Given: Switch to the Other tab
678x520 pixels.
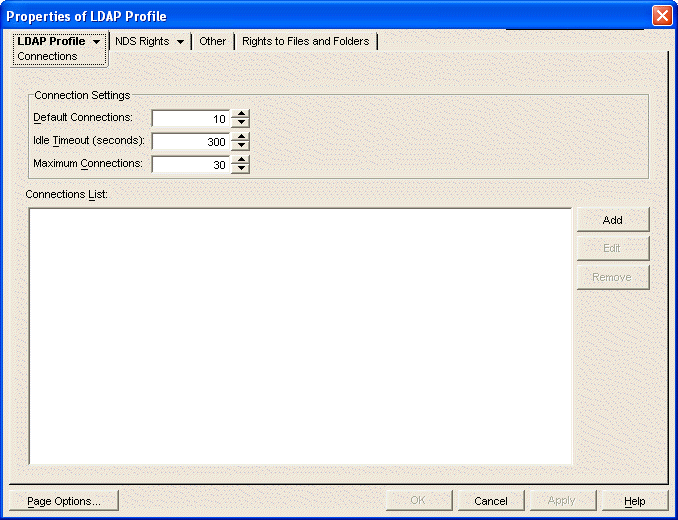Looking at the screenshot, I should click(x=212, y=41).
